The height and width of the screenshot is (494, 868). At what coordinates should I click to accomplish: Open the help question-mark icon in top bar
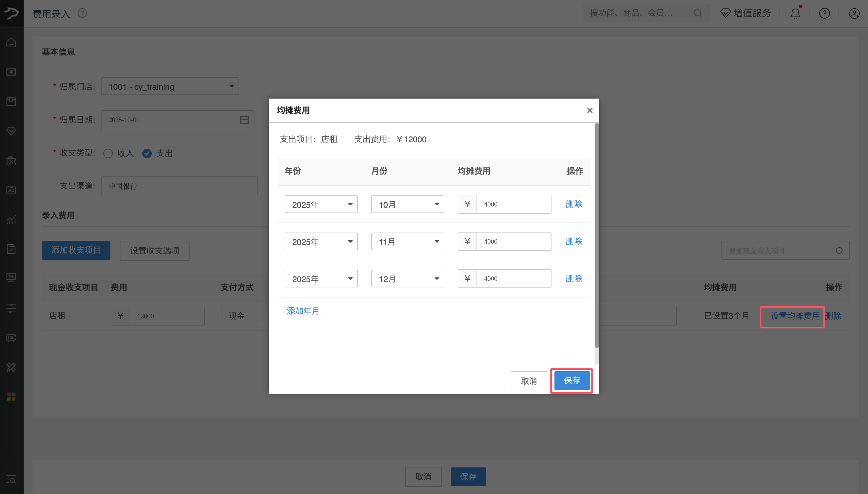pos(824,13)
